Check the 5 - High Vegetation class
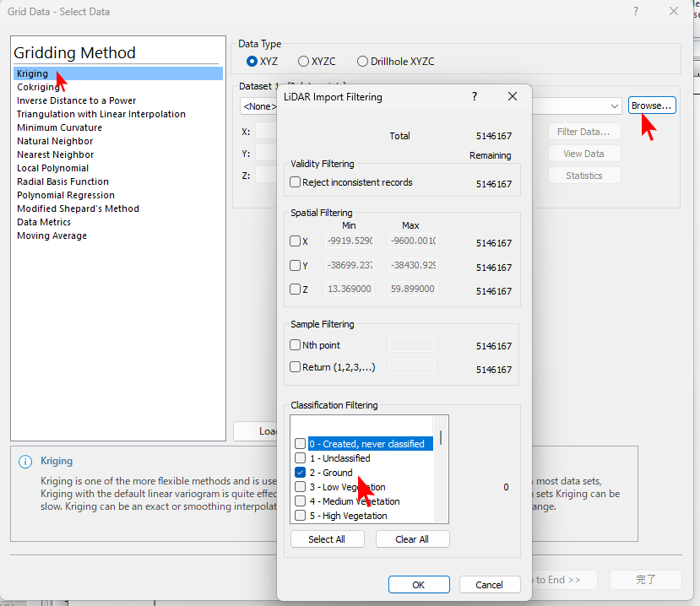The height and width of the screenshot is (606, 700). [301, 516]
